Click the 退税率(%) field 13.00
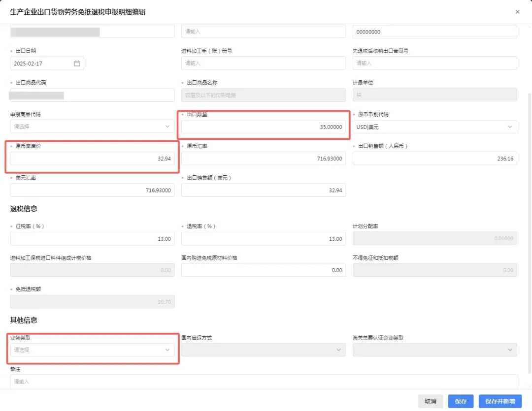 click(x=263, y=239)
